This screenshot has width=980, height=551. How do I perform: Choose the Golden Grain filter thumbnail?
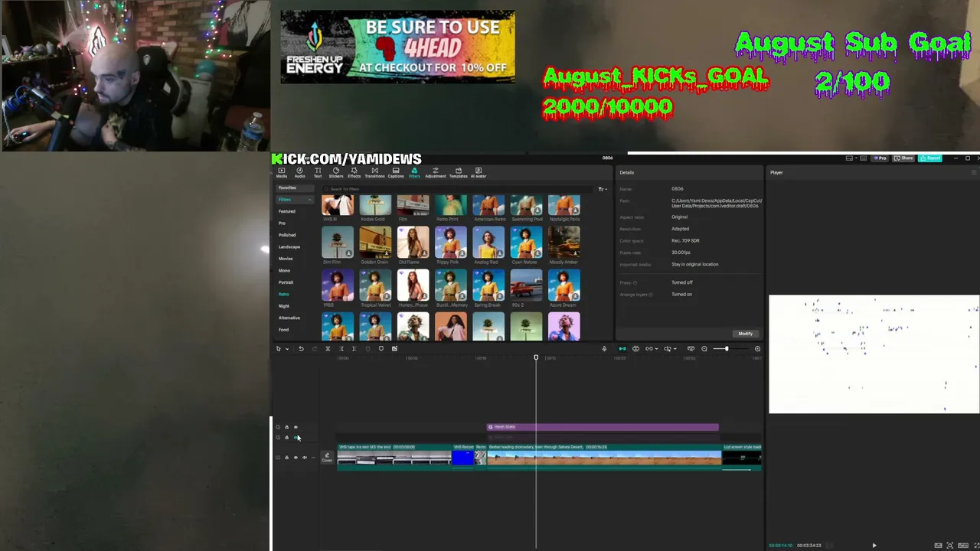point(375,243)
